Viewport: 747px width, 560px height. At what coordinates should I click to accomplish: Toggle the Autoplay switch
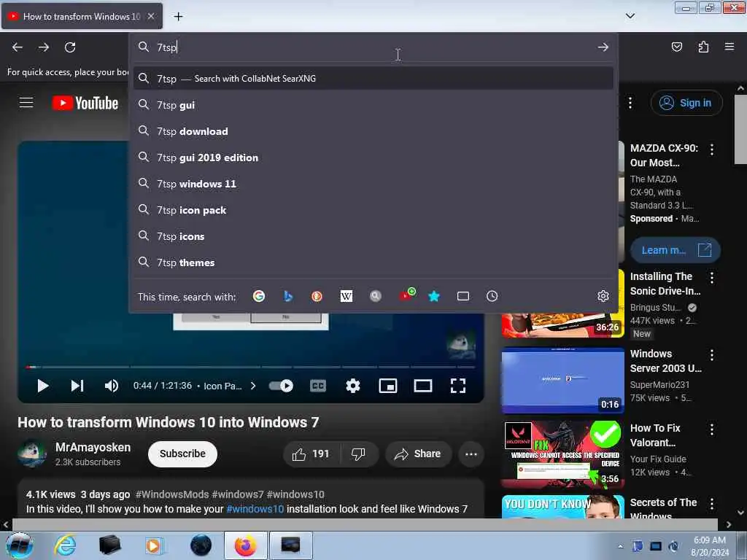click(281, 386)
